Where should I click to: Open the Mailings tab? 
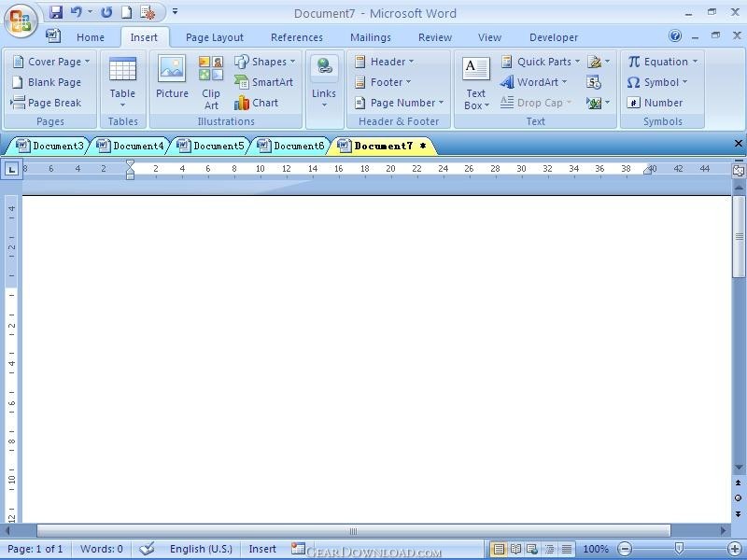pos(370,37)
